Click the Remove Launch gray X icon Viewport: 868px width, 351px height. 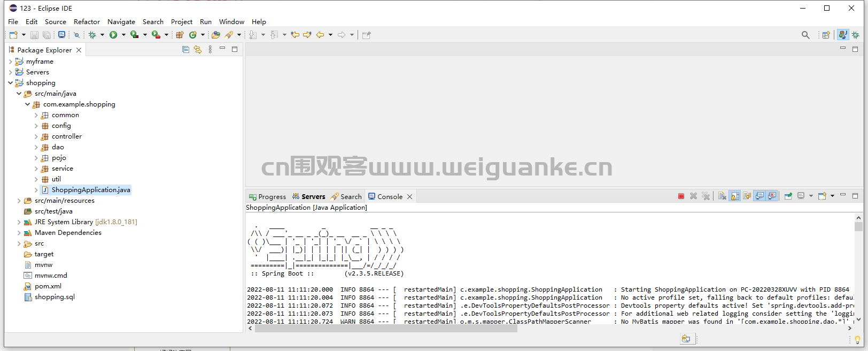pyautogui.click(x=693, y=196)
